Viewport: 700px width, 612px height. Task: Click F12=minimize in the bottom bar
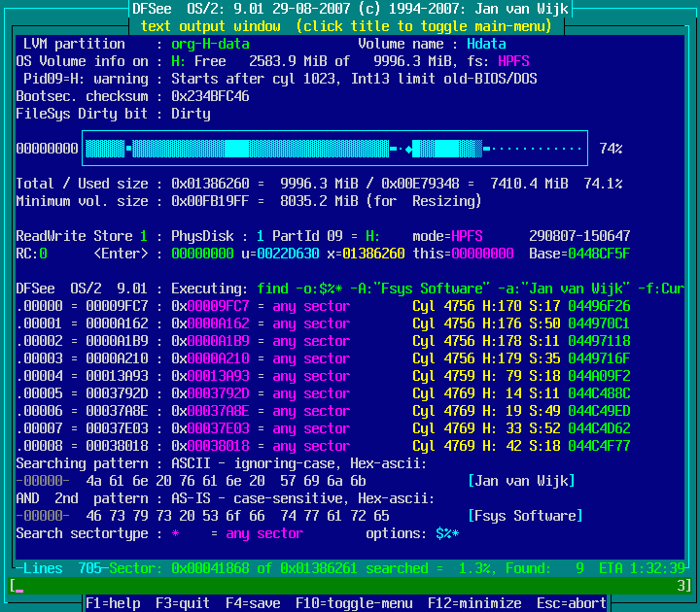point(474,603)
